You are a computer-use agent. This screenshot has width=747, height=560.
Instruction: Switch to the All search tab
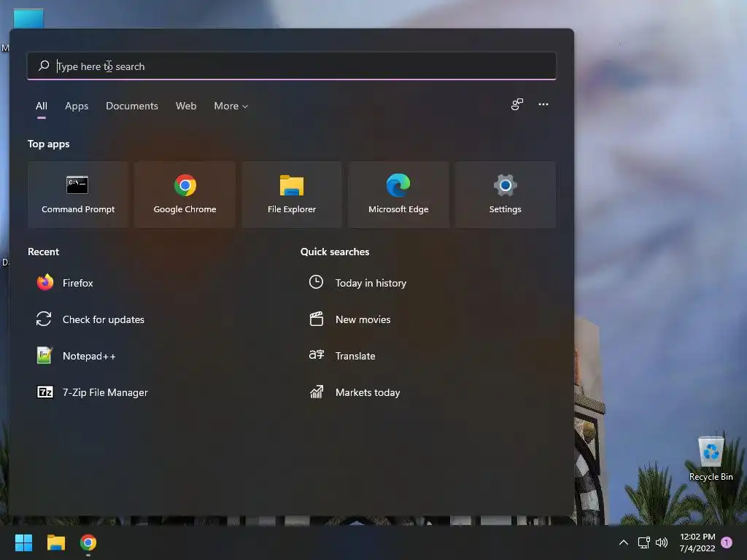(x=42, y=106)
